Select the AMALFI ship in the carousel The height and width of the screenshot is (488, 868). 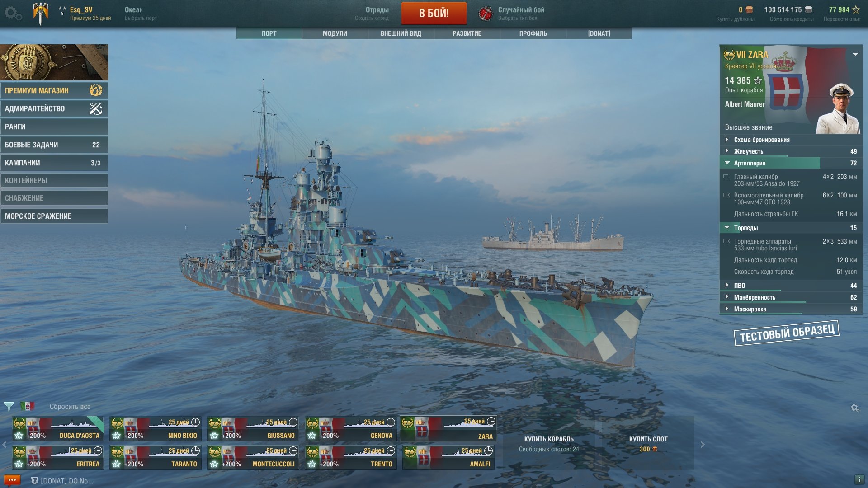(x=448, y=457)
